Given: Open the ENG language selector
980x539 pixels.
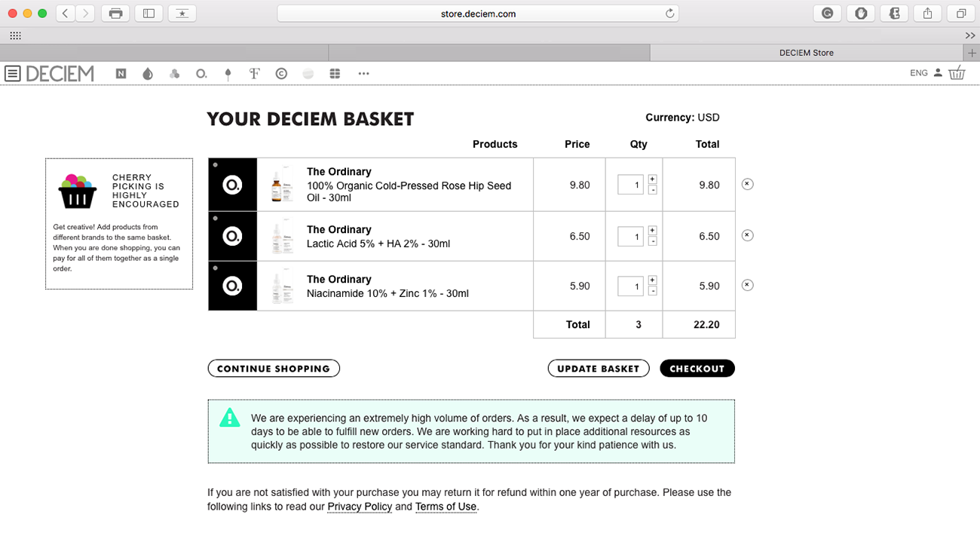Looking at the screenshot, I should [x=919, y=73].
